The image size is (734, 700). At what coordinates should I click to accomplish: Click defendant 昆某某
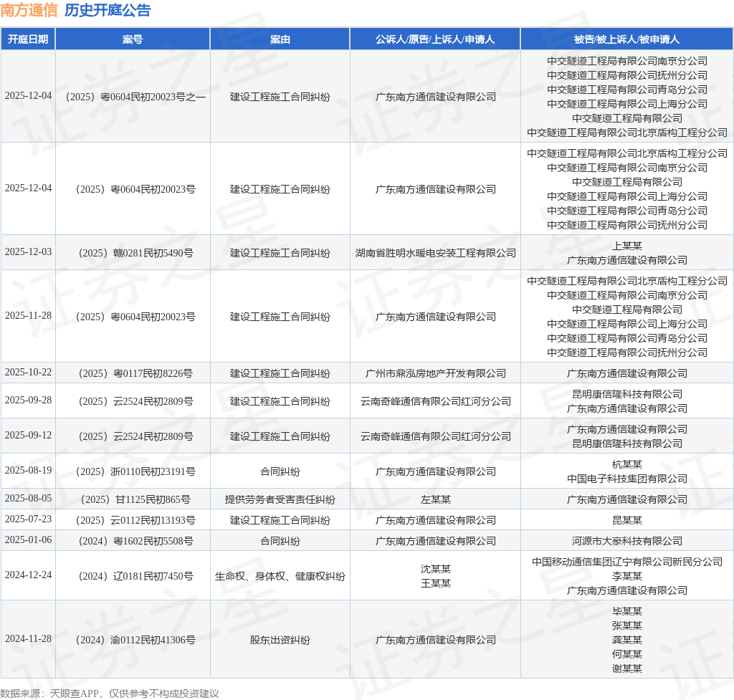(626, 520)
